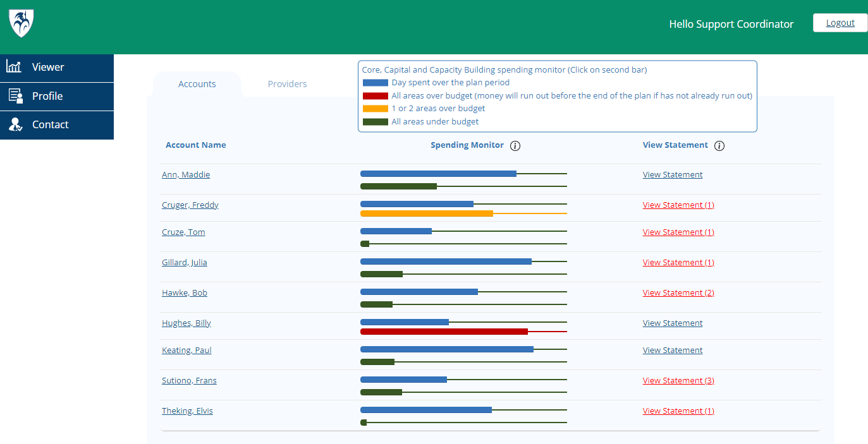868x444 pixels.
Task: Click info icon beside View Statement header
Action: pos(719,146)
